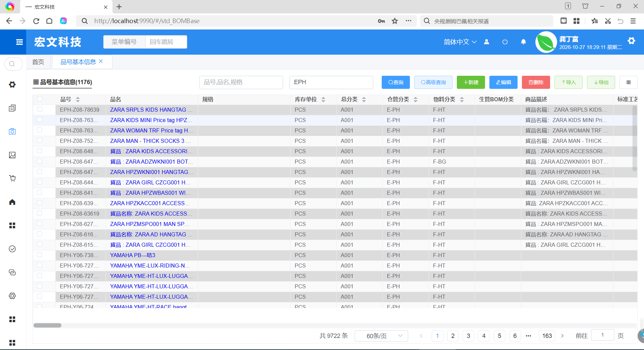Check the row for EPH-Z08-78639
The height and width of the screenshot is (350, 644).
pos(40,109)
